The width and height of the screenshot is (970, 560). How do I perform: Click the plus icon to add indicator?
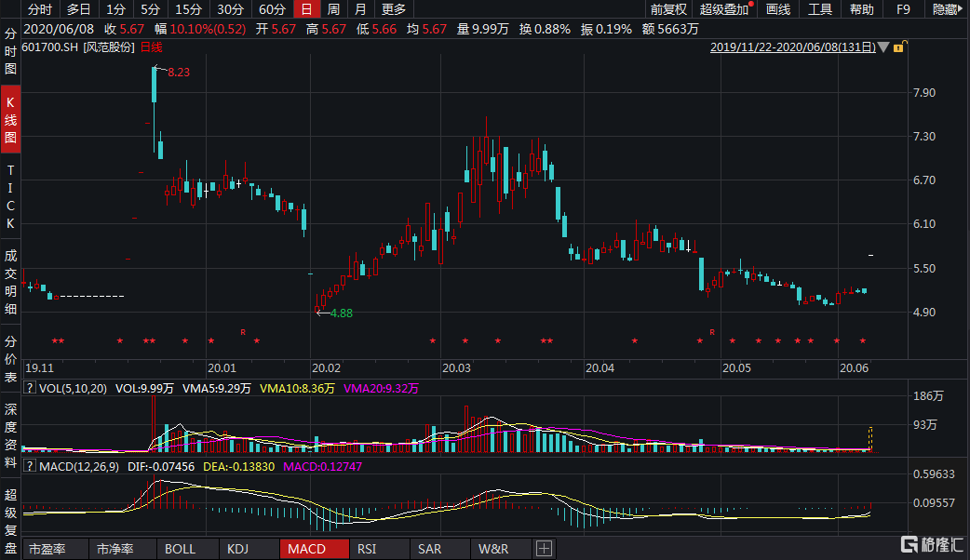(544, 549)
